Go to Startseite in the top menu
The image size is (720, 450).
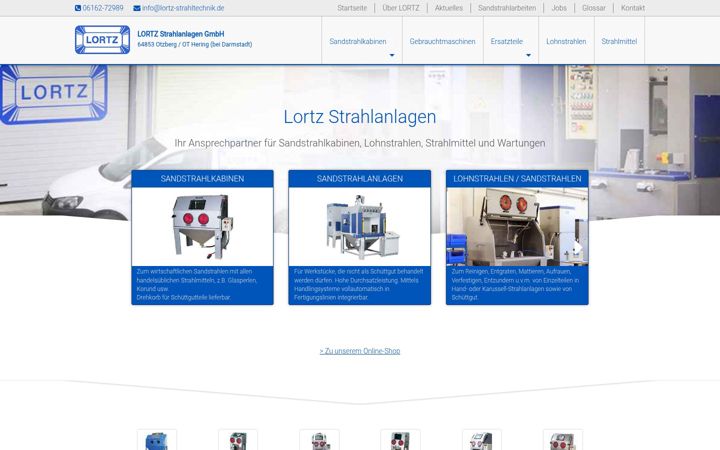(352, 8)
